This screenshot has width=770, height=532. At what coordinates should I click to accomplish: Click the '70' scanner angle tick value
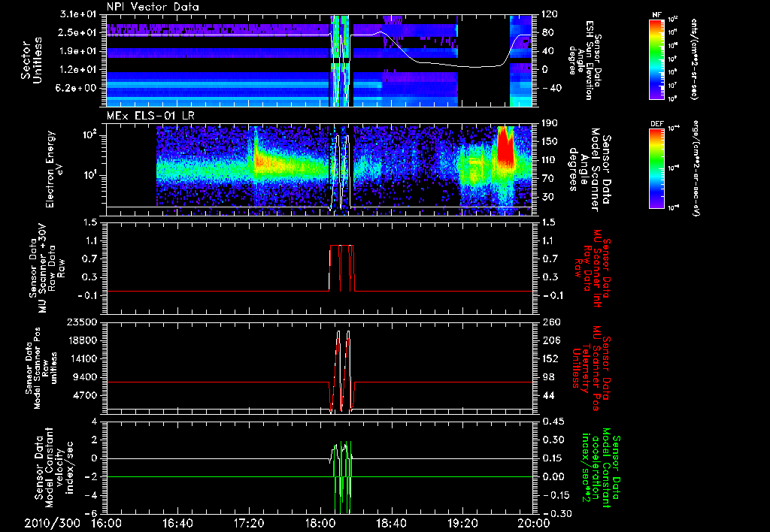coord(547,179)
